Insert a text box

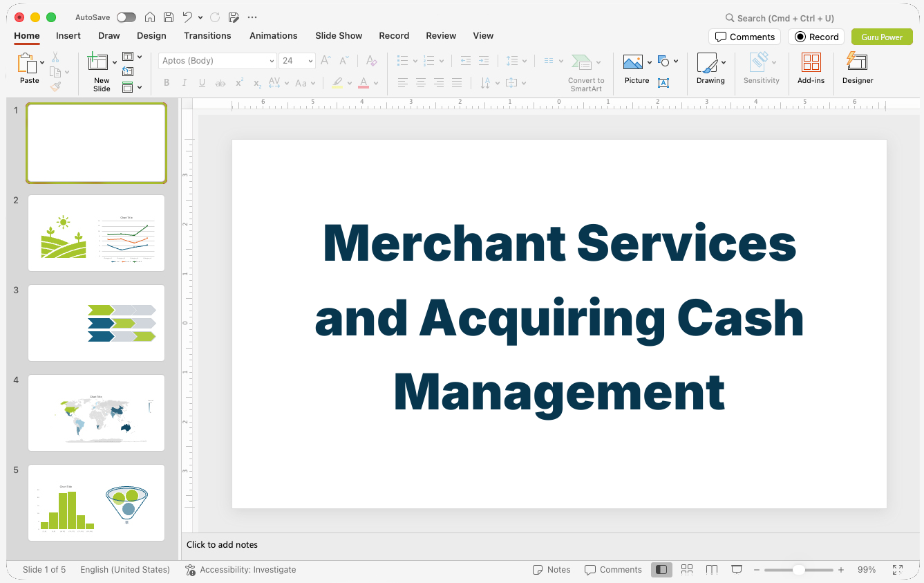pos(663,83)
